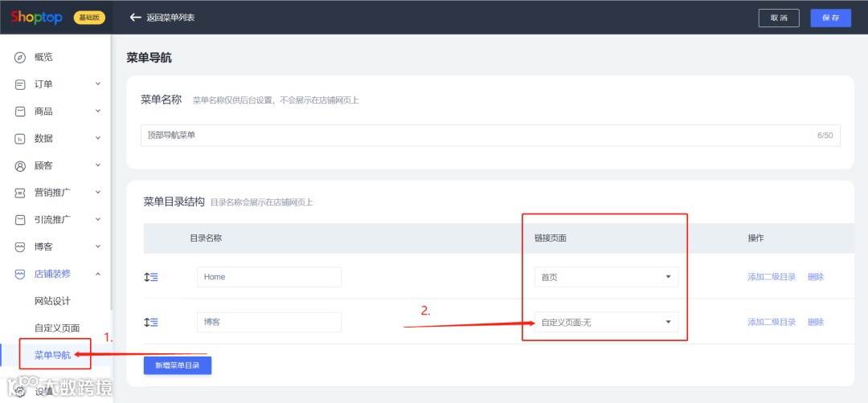Expand the 顾客 menu chevron

[98, 165]
